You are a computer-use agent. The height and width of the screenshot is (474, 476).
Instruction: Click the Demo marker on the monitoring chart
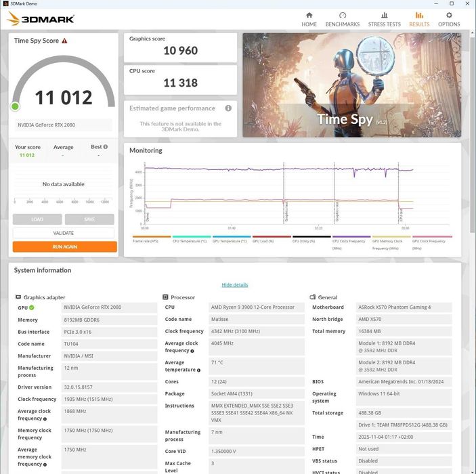pos(148,217)
